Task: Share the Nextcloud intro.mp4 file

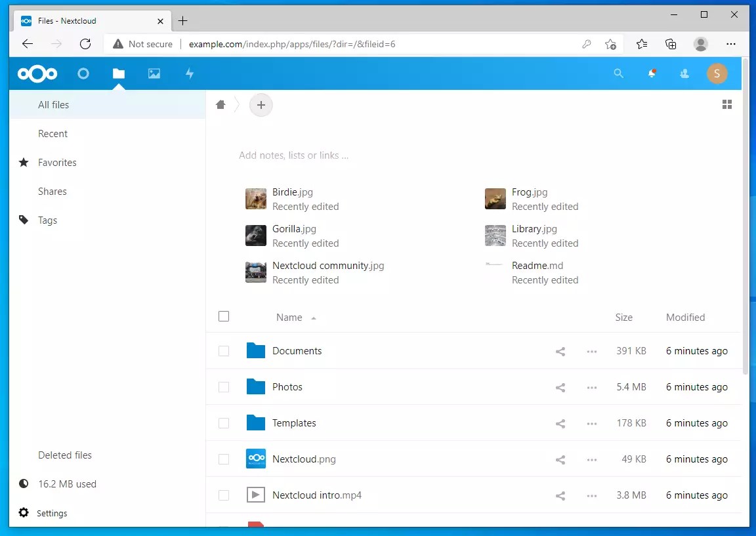Action: [560, 496]
